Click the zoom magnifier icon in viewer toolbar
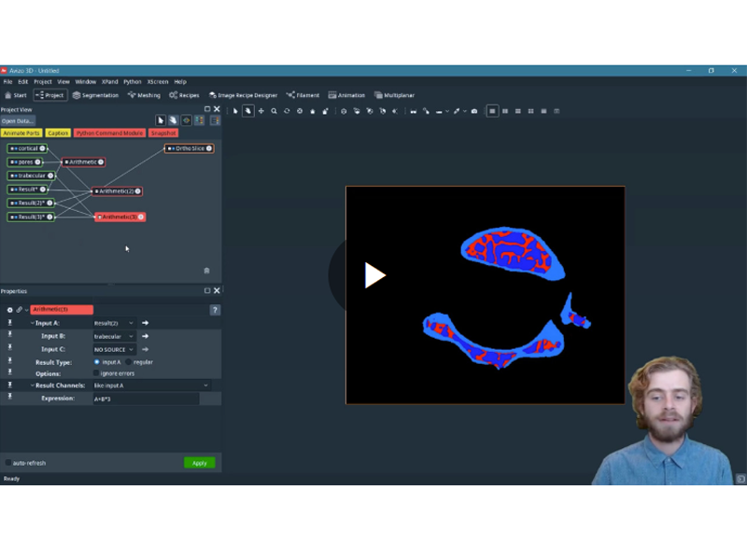This screenshot has width=747, height=560. 274,111
